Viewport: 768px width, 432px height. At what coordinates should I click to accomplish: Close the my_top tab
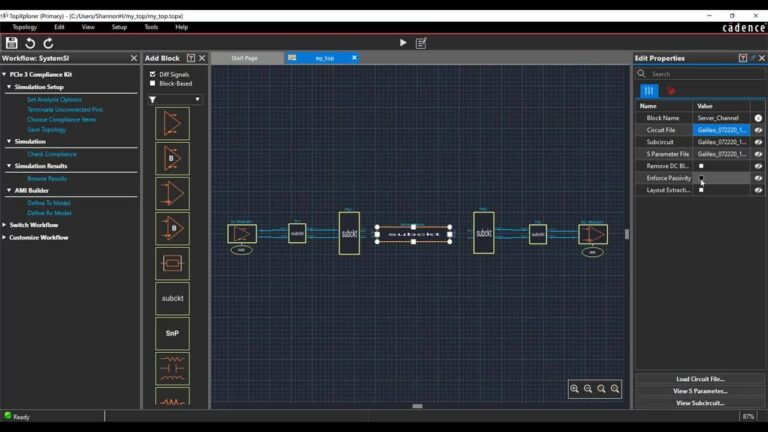tap(354, 58)
